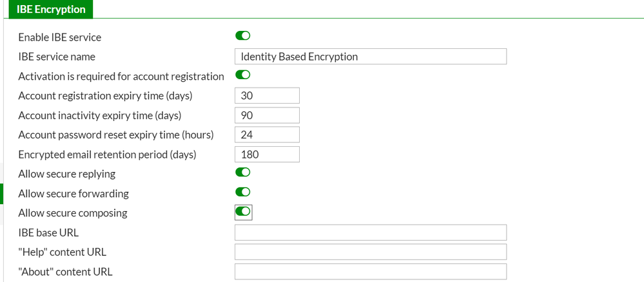Click the IBE service name text field
Screen dimensions: 644x282
click(x=371, y=57)
